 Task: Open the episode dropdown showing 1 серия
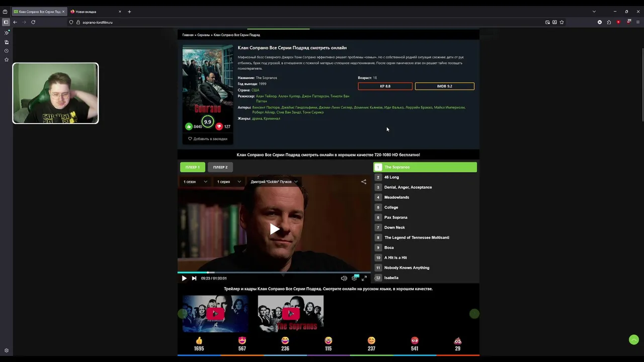click(229, 182)
